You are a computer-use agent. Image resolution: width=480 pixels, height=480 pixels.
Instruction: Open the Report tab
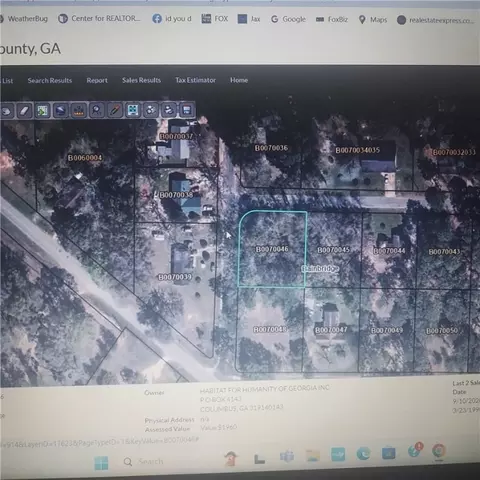click(x=97, y=80)
